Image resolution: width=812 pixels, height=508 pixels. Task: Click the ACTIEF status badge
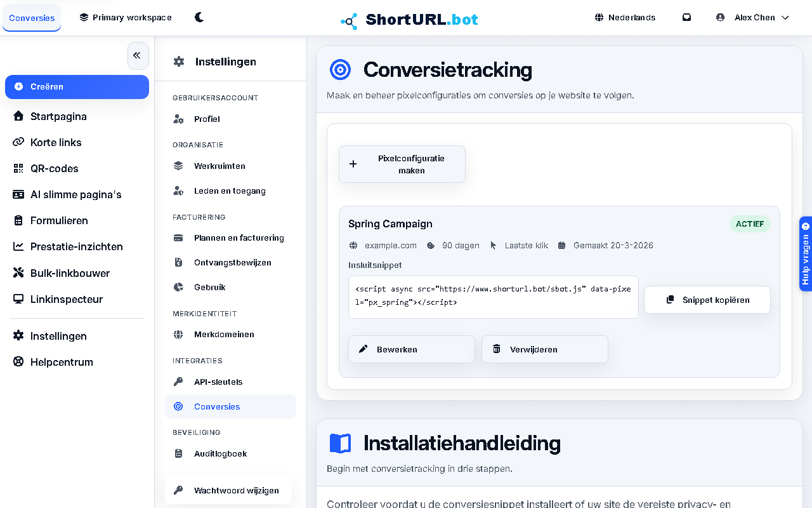750,224
